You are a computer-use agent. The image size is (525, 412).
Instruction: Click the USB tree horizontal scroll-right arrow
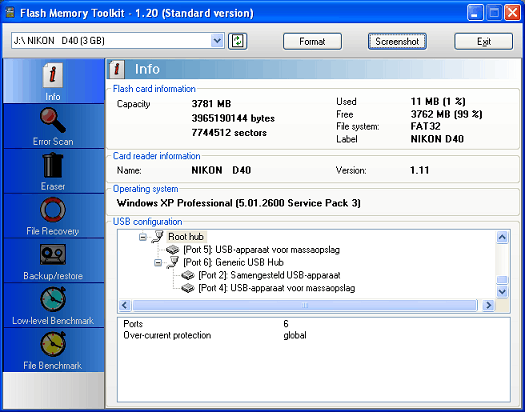coord(489,305)
